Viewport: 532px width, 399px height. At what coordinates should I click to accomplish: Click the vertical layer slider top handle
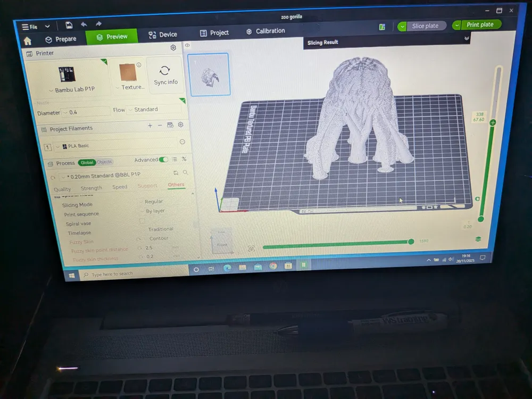(493, 122)
